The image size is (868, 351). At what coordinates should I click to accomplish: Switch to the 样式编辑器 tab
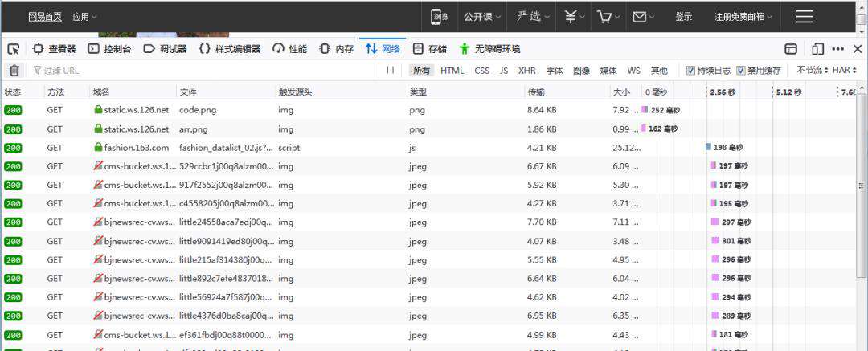point(231,49)
